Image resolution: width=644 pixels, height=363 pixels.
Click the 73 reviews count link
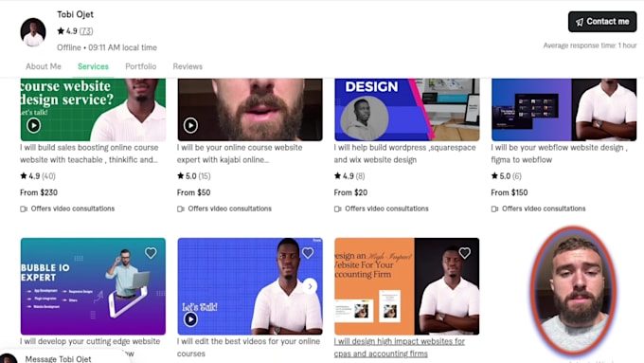[x=86, y=31]
